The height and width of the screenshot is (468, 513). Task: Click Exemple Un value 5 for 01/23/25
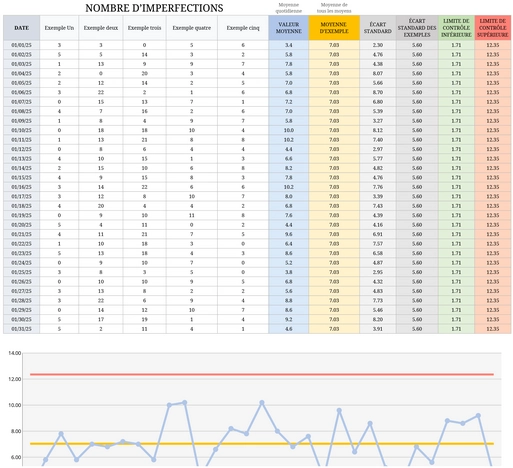[x=59, y=253]
